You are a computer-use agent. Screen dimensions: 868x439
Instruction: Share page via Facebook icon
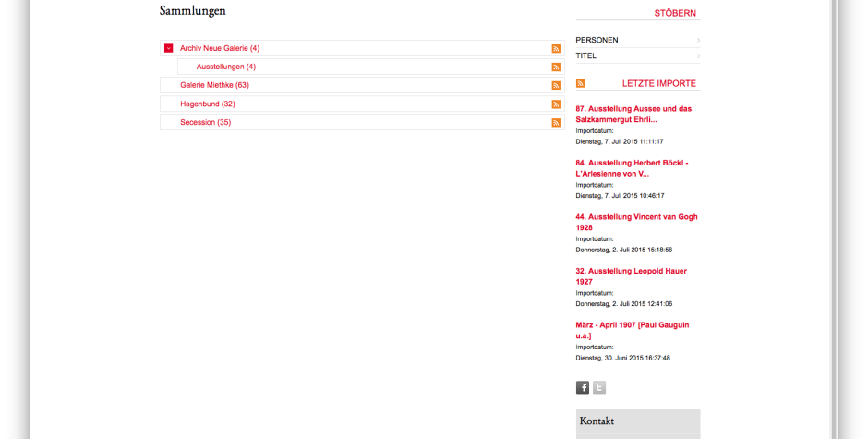click(583, 387)
